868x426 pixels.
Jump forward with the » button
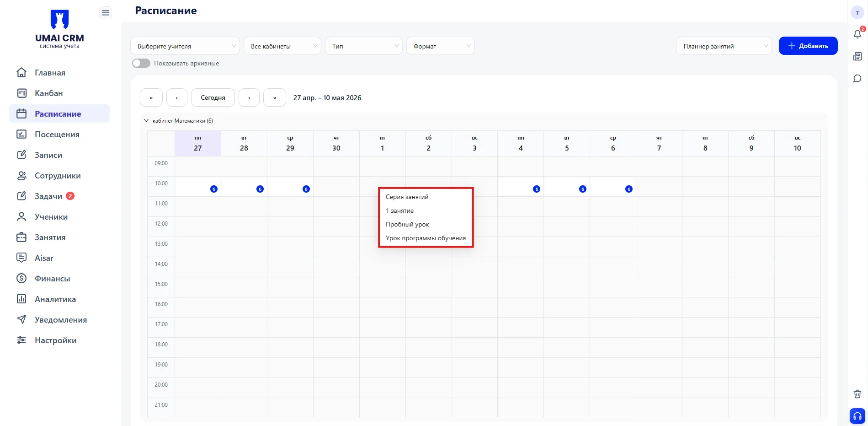(275, 97)
